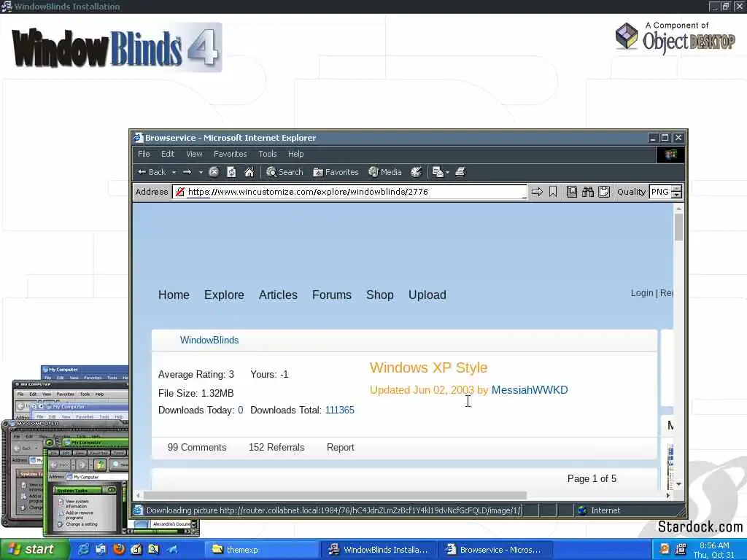The width and height of the screenshot is (747, 560).
Task: Switch to themexp taskbar button
Action: pyautogui.click(x=261, y=550)
